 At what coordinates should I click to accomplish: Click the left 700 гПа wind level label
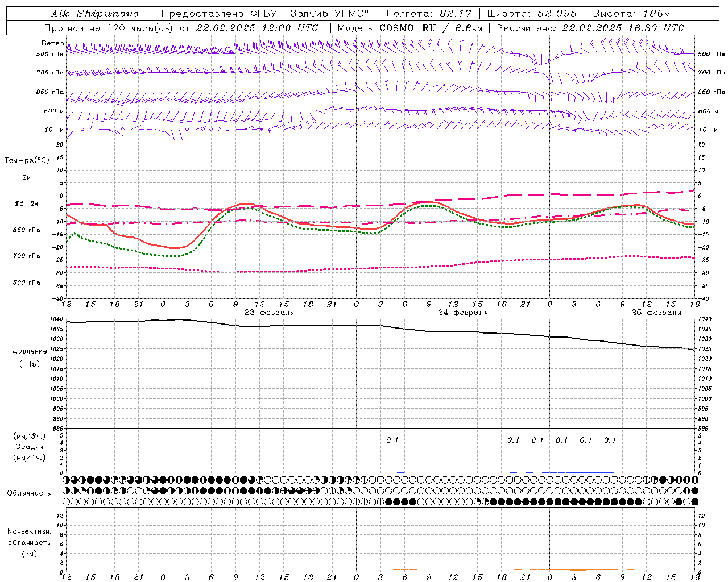click(x=50, y=73)
